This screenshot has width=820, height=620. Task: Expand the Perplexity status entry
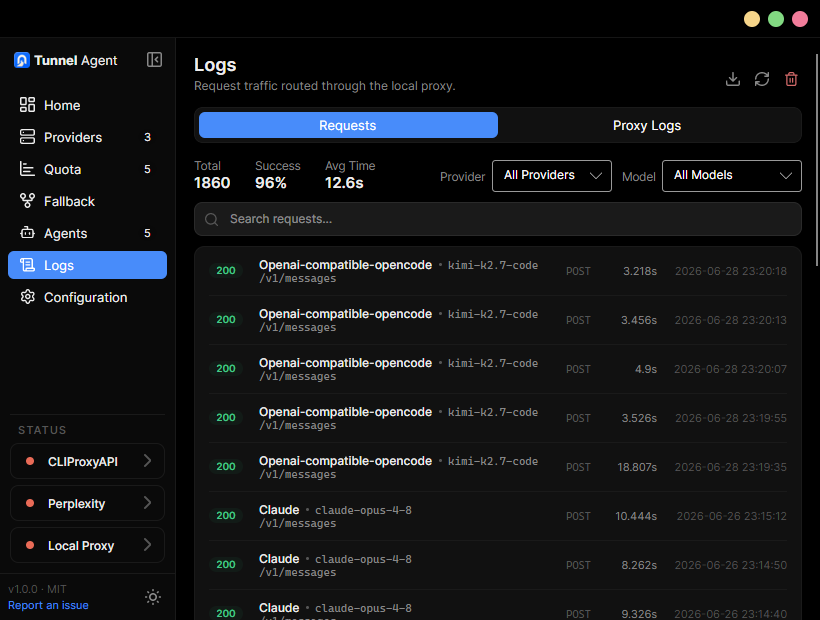click(87, 503)
